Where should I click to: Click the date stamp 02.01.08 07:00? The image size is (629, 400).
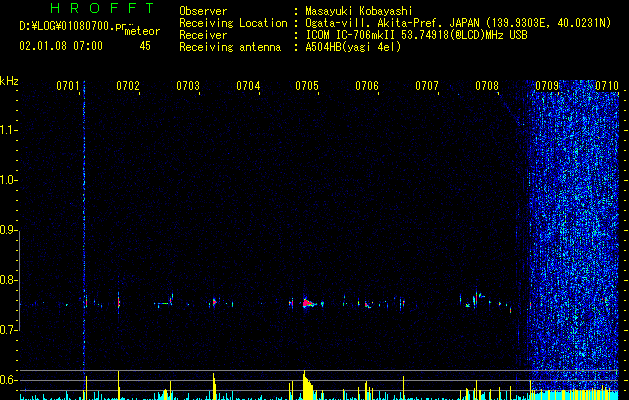pos(61,46)
